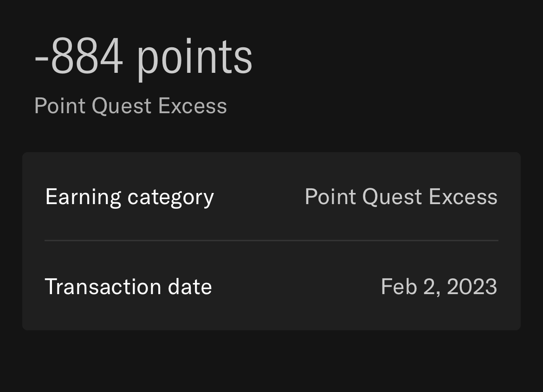Click the Earning category label
The image size is (543, 392).
tap(129, 197)
